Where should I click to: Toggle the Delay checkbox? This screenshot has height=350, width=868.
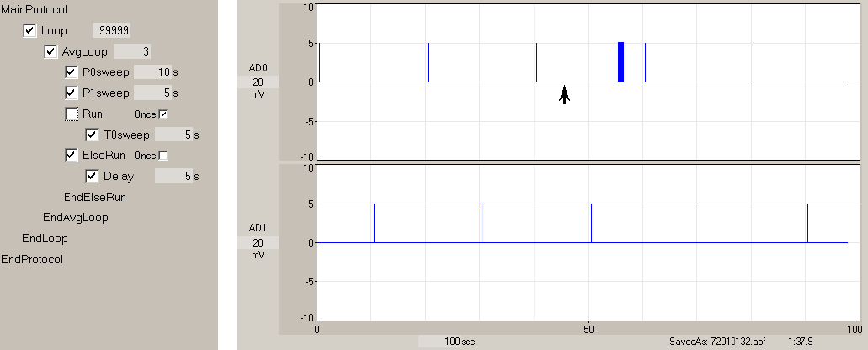tap(92, 177)
